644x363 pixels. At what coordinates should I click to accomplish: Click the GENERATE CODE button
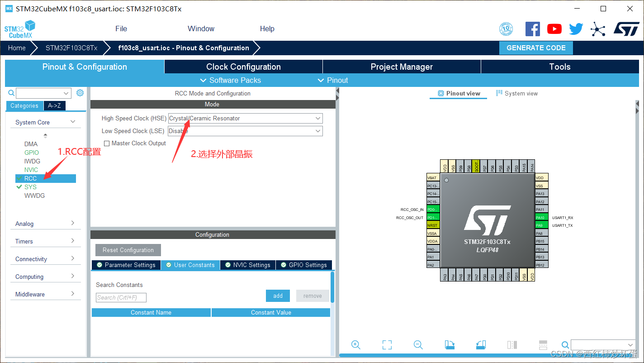point(536,48)
